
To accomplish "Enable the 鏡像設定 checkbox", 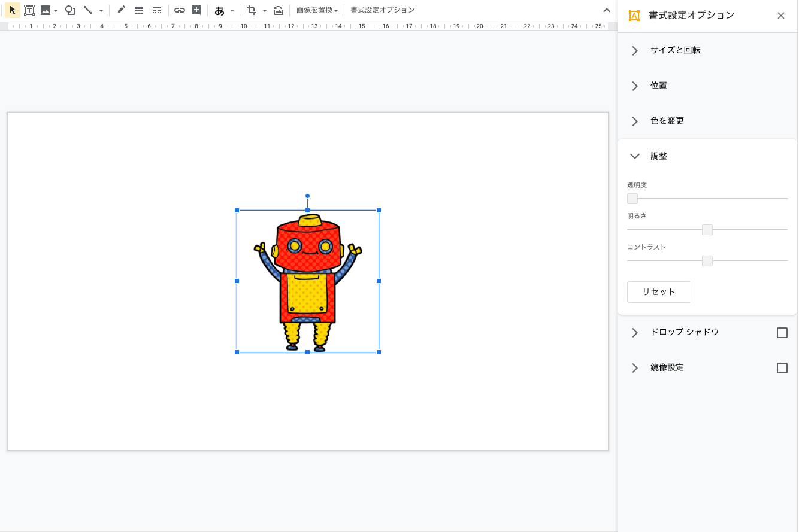I will [782, 368].
